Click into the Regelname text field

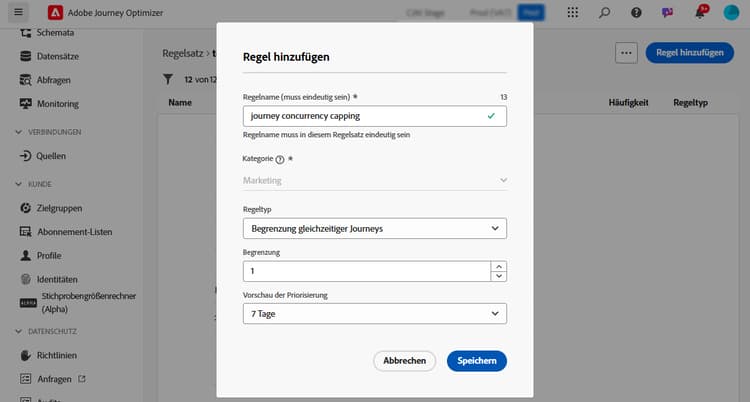pos(375,116)
